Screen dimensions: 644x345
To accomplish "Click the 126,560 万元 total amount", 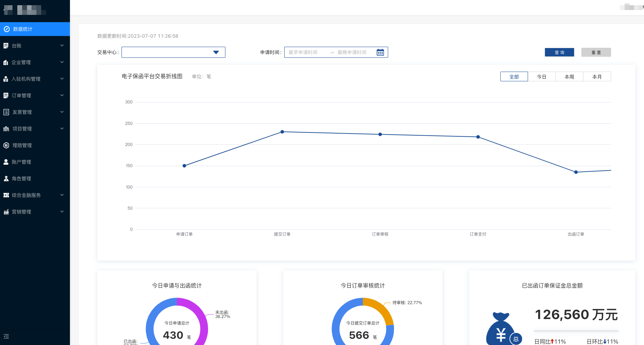I will 576,315.
